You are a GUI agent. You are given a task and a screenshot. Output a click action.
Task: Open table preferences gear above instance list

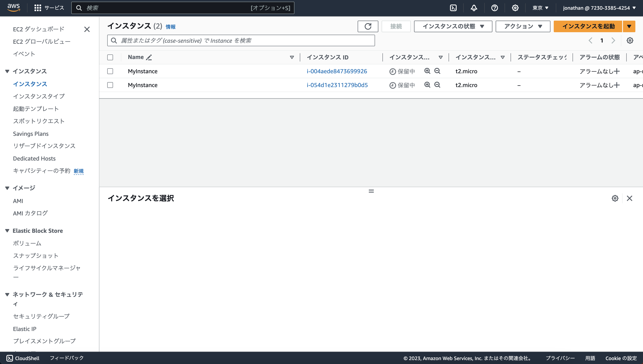630,40
